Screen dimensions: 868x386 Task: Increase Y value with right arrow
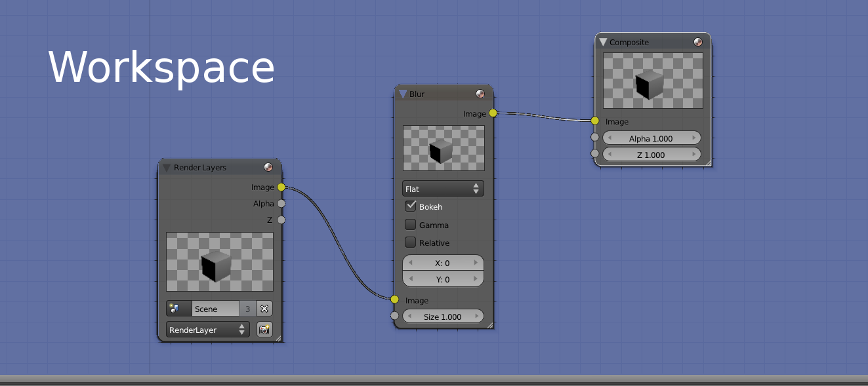pos(476,279)
